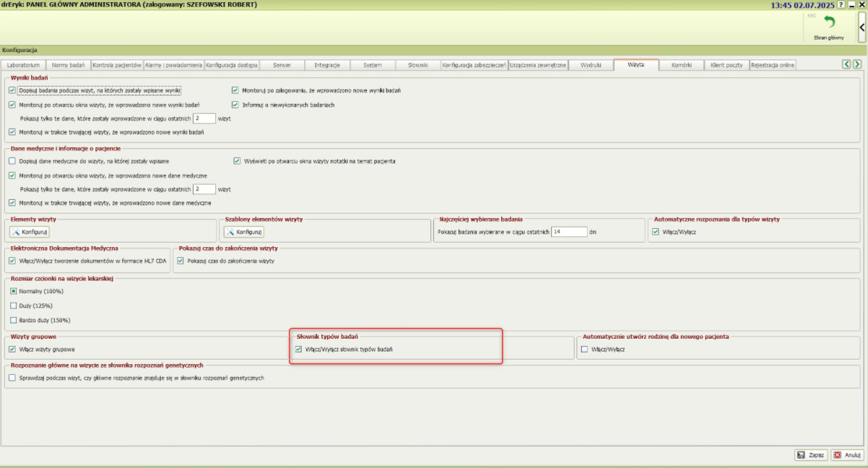The width and height of the screenshot is (868, 468).
Task: Choose Bardzo duży (150%) font size
Action: (13, 320)
